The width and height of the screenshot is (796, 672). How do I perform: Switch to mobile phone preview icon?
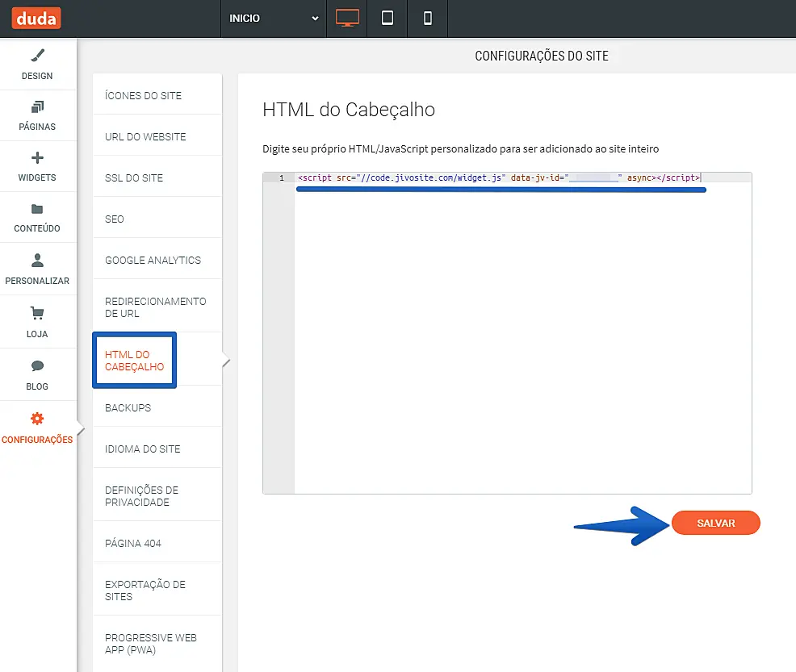tap(428, 19)
